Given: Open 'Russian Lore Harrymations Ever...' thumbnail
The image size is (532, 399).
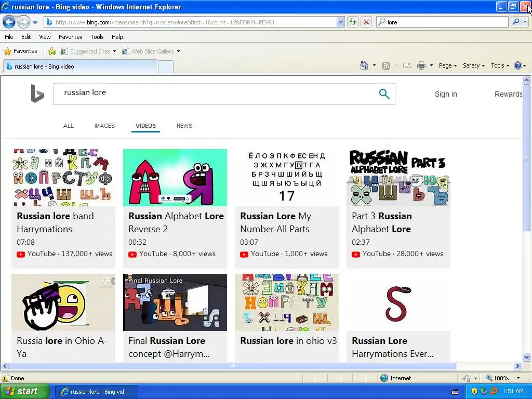Looking at the screenshot, I should (x=398, y=302).
